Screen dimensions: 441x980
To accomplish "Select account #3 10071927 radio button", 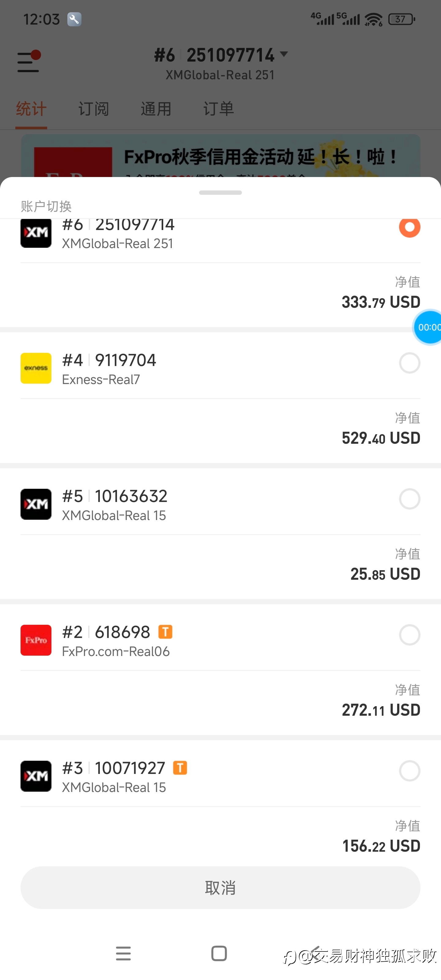I will tap(409, 771).
